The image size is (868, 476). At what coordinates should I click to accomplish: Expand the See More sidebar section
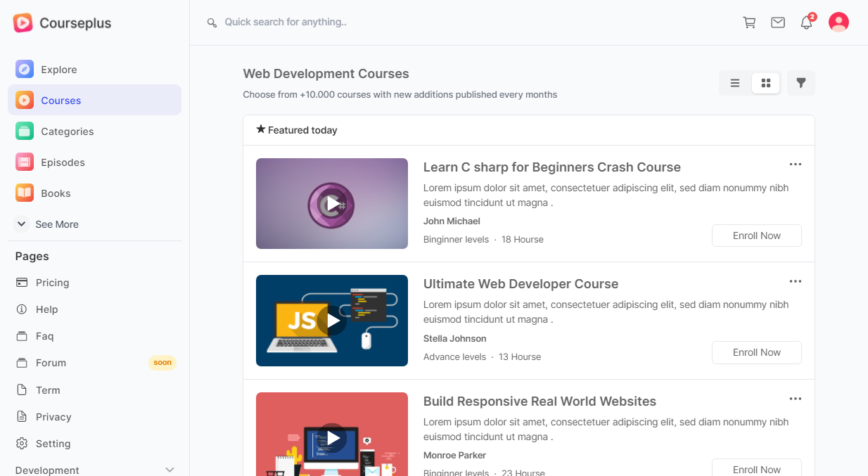[x=22, y=224]
